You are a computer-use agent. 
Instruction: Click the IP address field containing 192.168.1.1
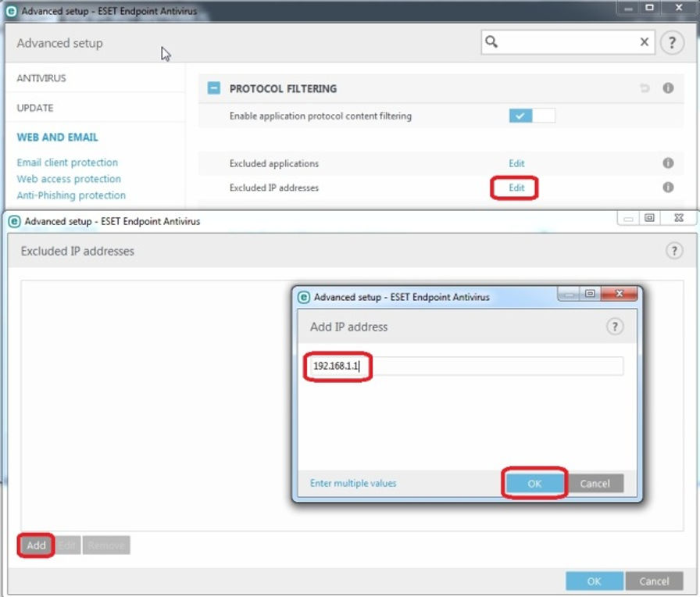pyautogui.click(x=465, y=366)
